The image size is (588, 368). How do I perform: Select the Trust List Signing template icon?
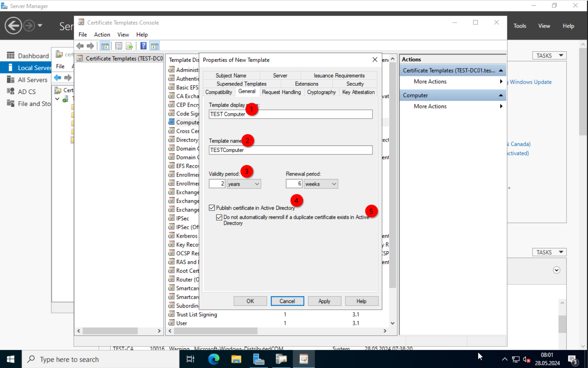171,314
